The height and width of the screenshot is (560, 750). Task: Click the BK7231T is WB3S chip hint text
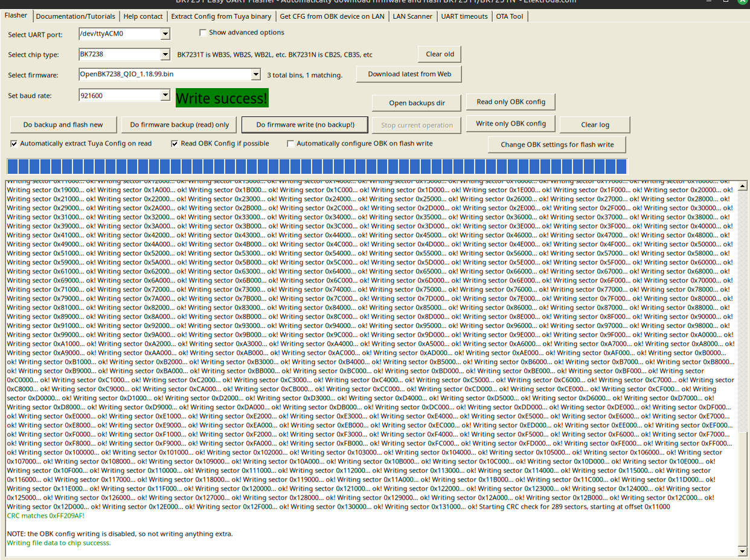point(275,55)
